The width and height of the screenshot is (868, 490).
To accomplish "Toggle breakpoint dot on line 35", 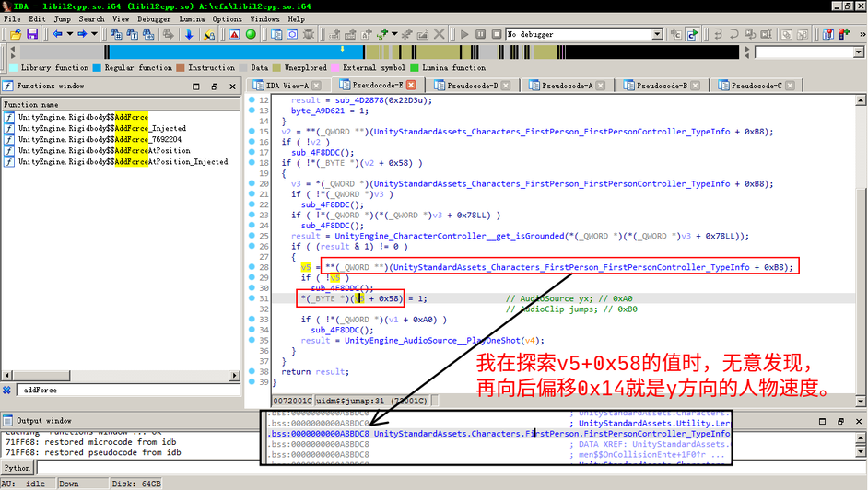I will point(252,340).
